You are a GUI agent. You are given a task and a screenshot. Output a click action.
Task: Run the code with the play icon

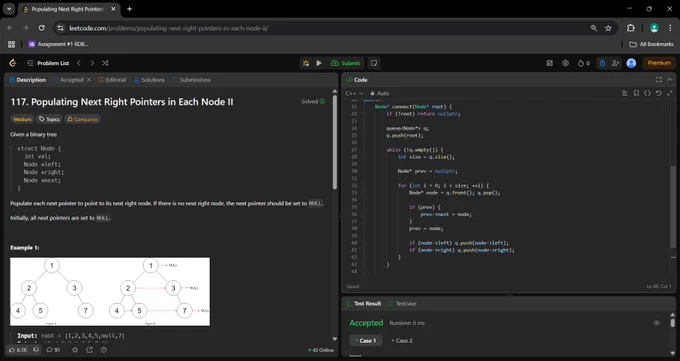click(319, 63)
